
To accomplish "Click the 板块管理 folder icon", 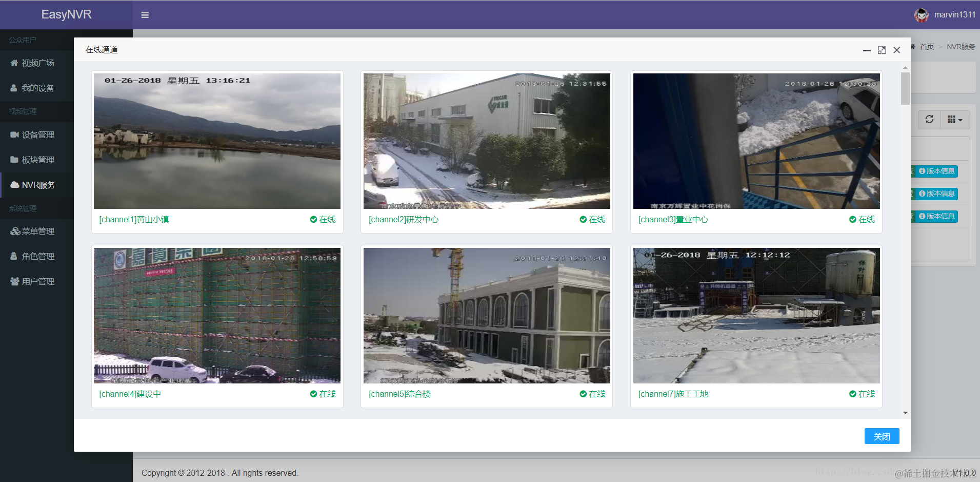I will point(14,160).
